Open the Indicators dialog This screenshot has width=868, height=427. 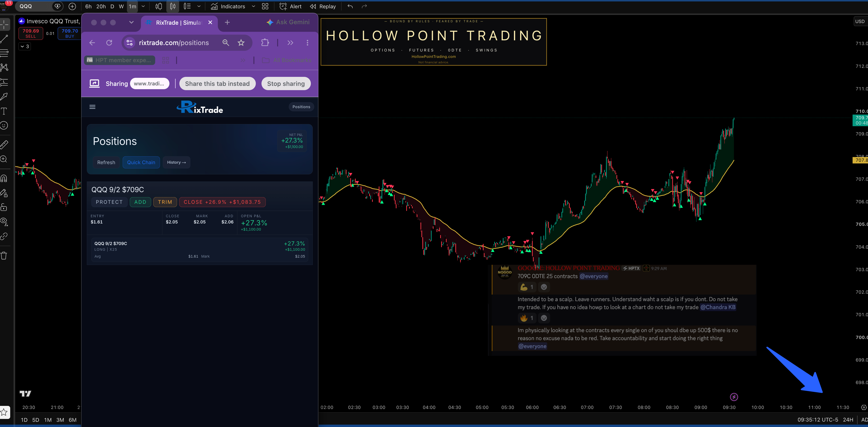[x=228, y=6]
